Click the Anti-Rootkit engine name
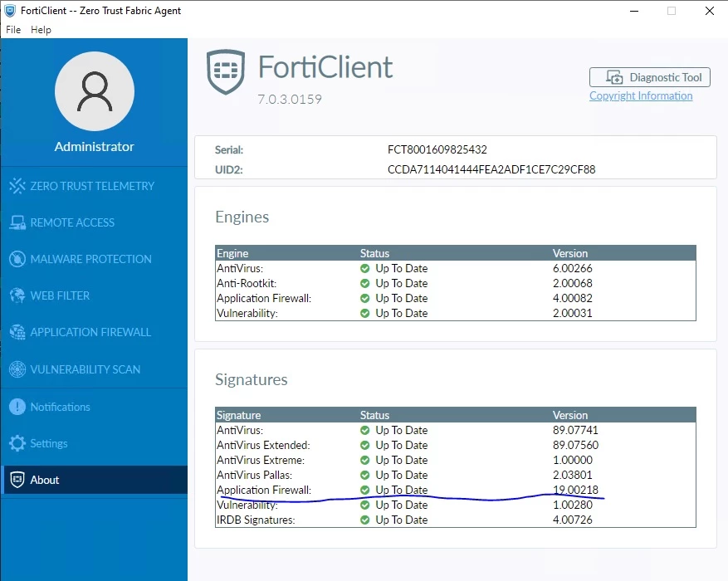 [x=247, y=283]
